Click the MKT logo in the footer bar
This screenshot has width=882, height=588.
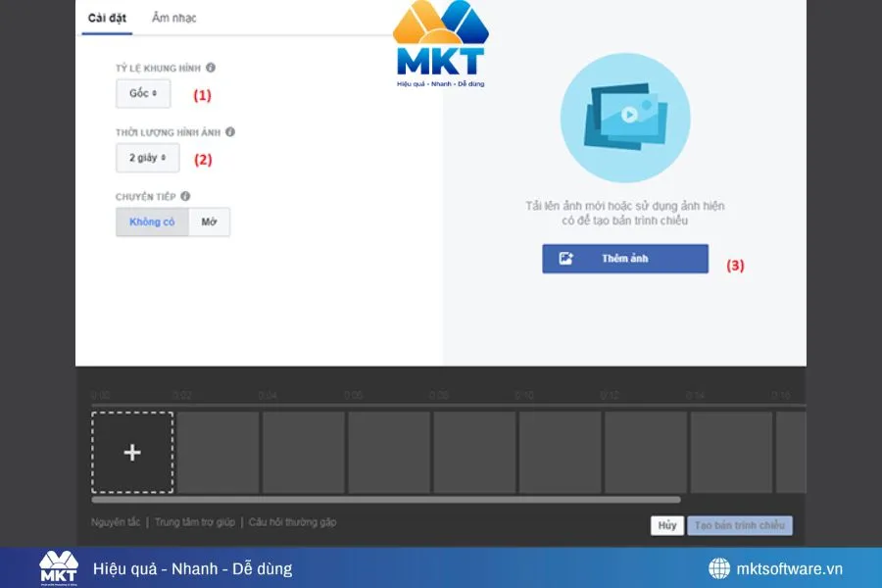[59, 567]
